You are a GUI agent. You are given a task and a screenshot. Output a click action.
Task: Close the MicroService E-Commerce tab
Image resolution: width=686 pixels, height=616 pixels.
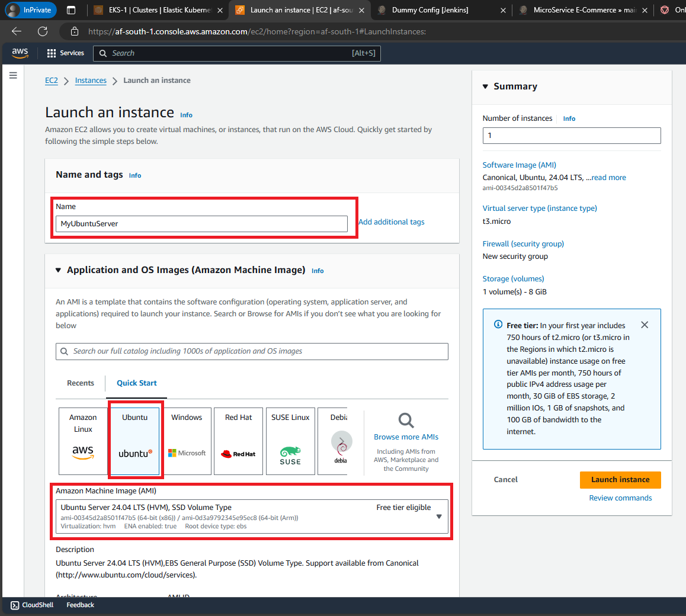645,10
